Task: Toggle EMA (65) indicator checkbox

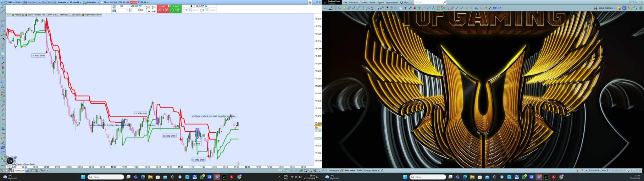Action: (x=58, y=15)
